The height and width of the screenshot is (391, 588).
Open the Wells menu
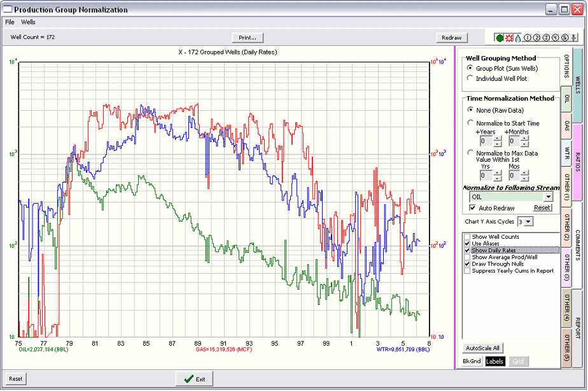click(x=28, y=22)
